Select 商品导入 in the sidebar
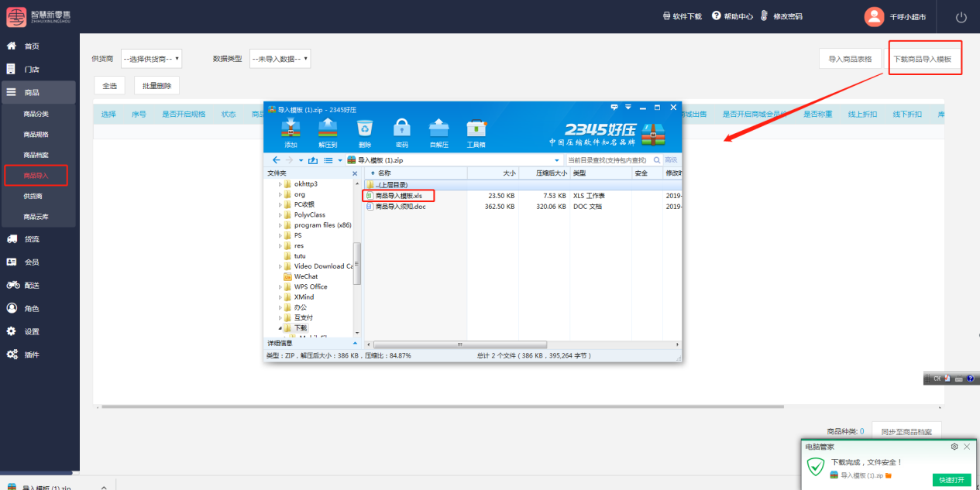The height and width of the screenshot is (490, 980). (x=36, y=176)
